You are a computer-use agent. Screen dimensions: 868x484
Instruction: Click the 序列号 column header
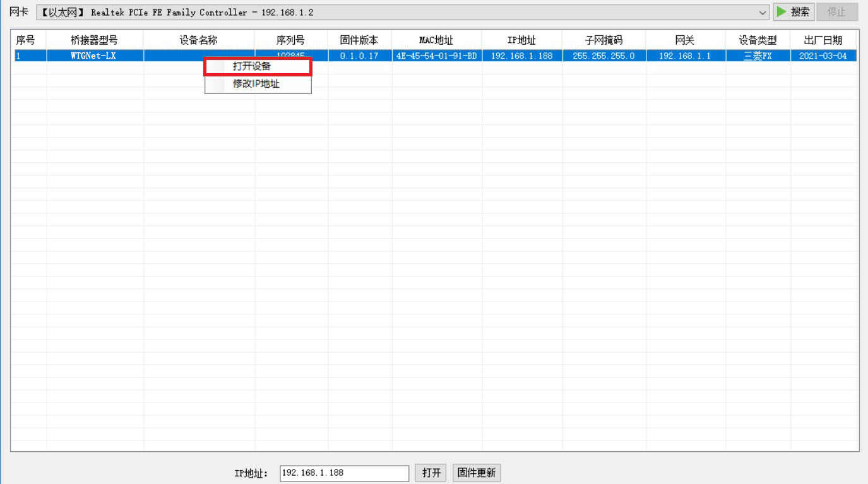point(291,40)
